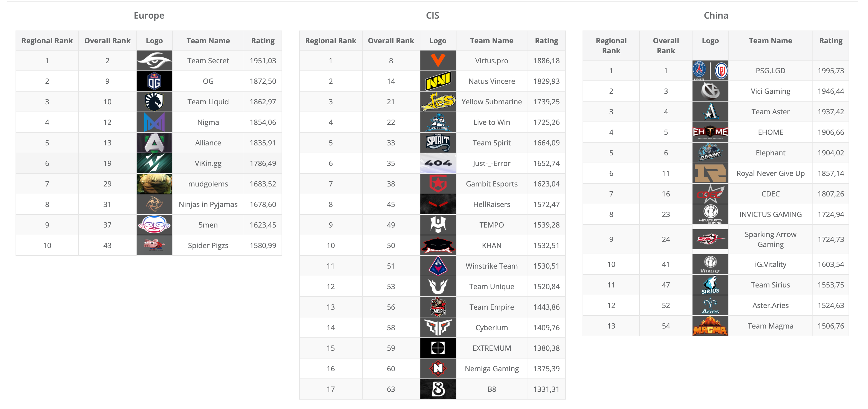Click the Royal Never Give Up logo
Viewport: 868px width, 409px height.
pos(710,173)
